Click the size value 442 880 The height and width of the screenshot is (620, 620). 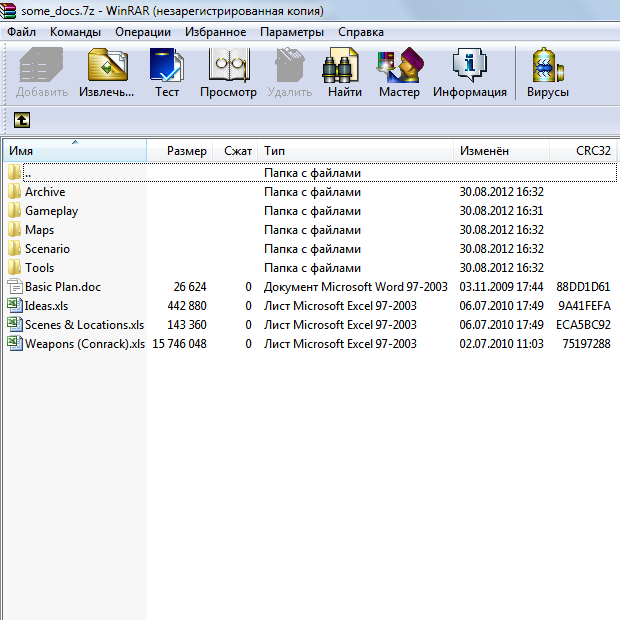(x=187, y=306)
